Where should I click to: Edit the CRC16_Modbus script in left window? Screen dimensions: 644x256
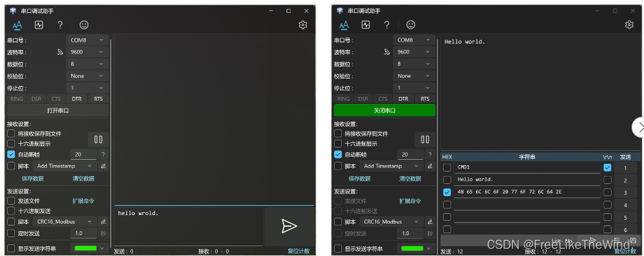pyautogui.click(x=104, y=222)
